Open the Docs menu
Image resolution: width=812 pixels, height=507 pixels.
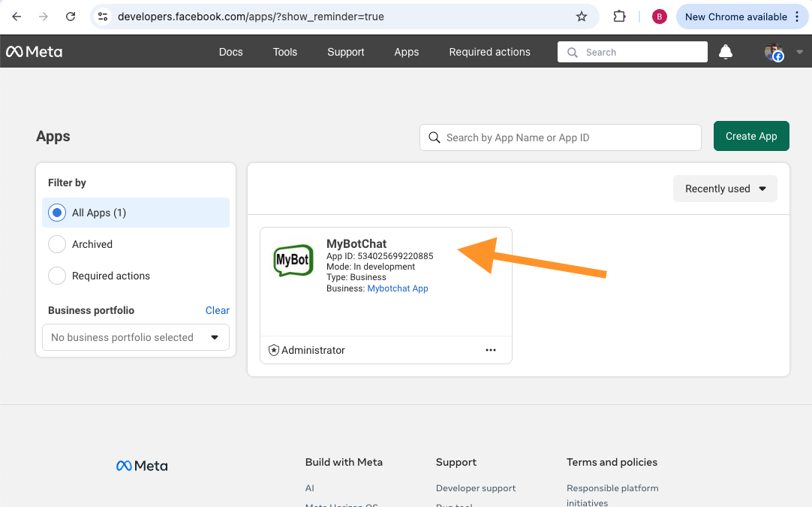[x=230, y=52]
